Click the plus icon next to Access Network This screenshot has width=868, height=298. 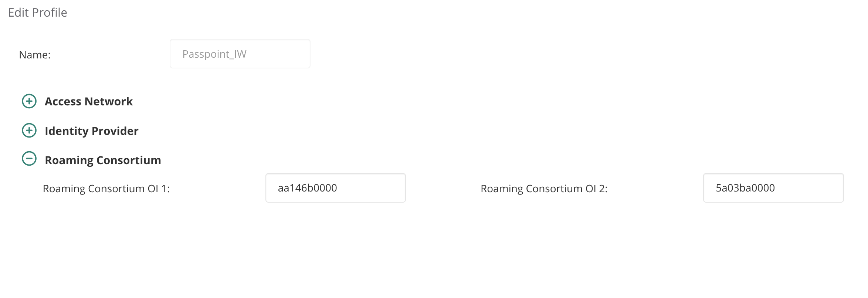point(29,101)
